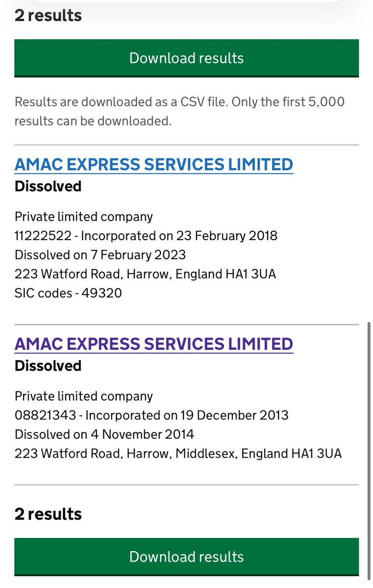Select the upper '2 results' heading

click(48, 15)
